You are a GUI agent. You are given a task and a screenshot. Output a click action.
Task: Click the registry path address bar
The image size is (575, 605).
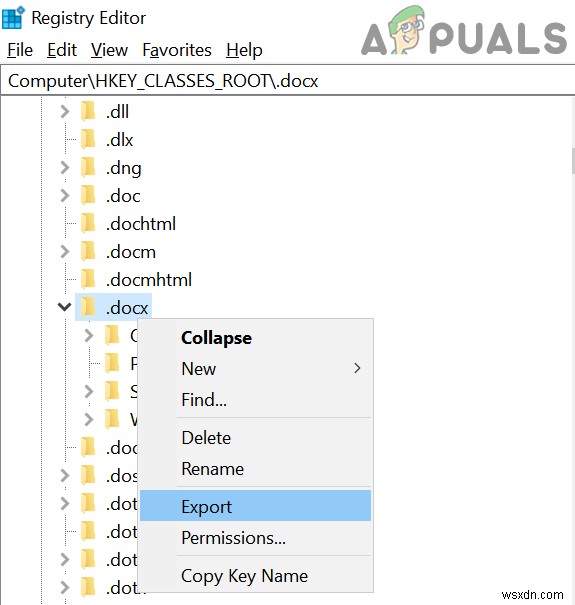coord(288,81)
